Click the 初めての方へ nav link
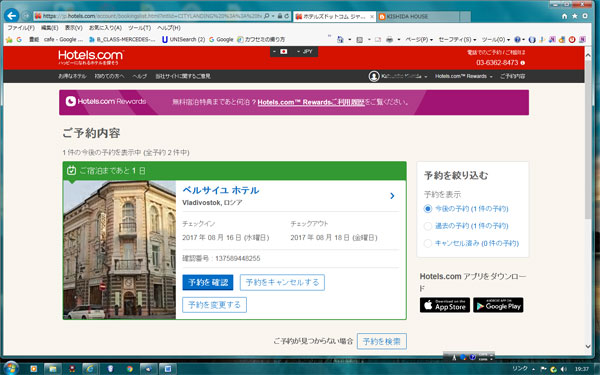The width and height of the screenshot is (600, 375). pos(109,76)
